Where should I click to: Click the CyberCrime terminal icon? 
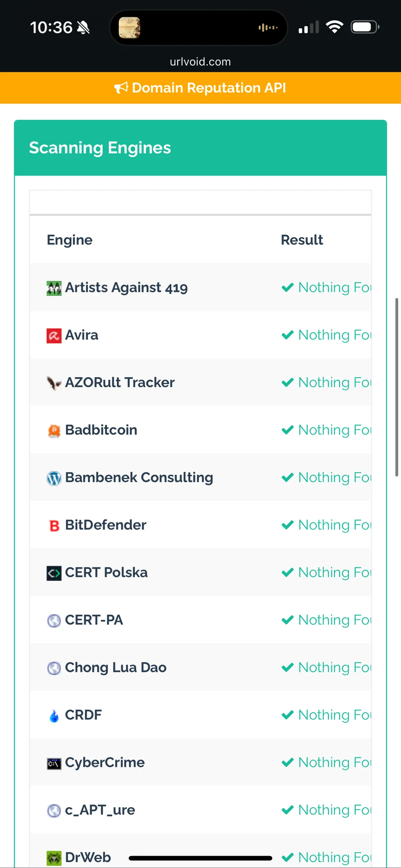pyautogui.click(x=54, y=763)
